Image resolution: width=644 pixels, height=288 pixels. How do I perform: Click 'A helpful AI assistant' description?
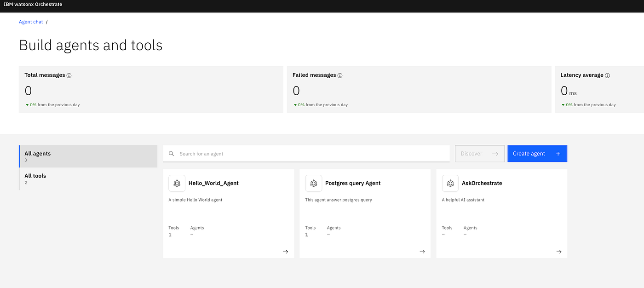point(463,200)
